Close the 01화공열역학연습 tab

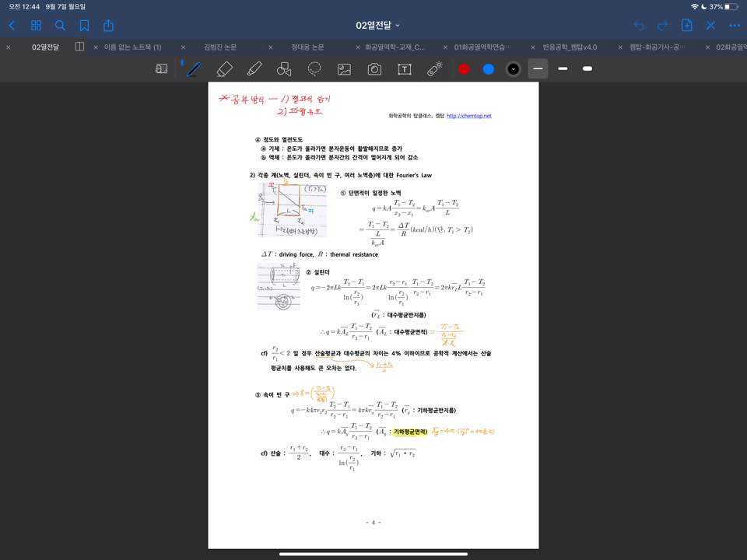(x=445, y=47)
